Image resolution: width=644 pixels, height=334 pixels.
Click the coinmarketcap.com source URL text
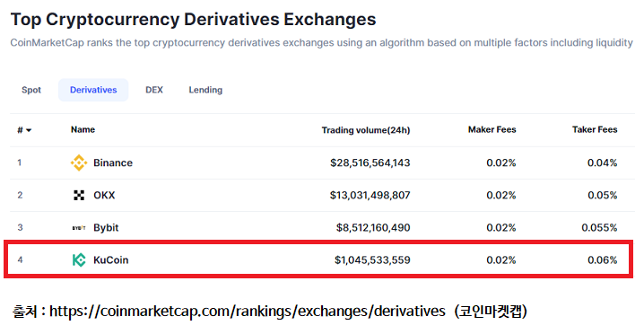click(x=248, y=312)
